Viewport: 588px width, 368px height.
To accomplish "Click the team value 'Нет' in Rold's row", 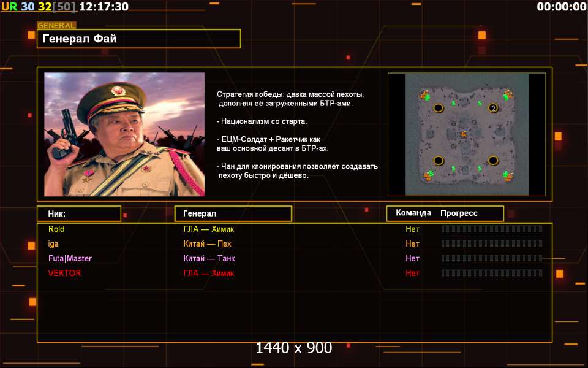I will click(x=412, y=229).
